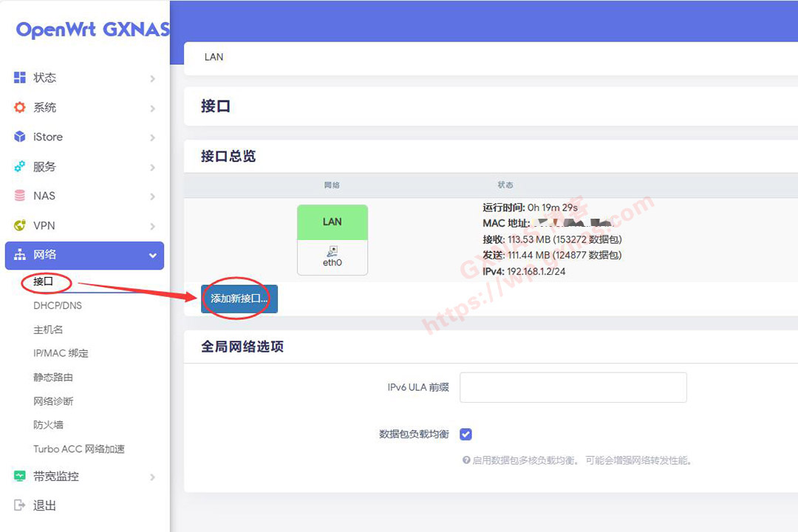Screen dimensions: 798x532
Task: Click the logout icon in sidebar
Action: (x=20, y=505)
